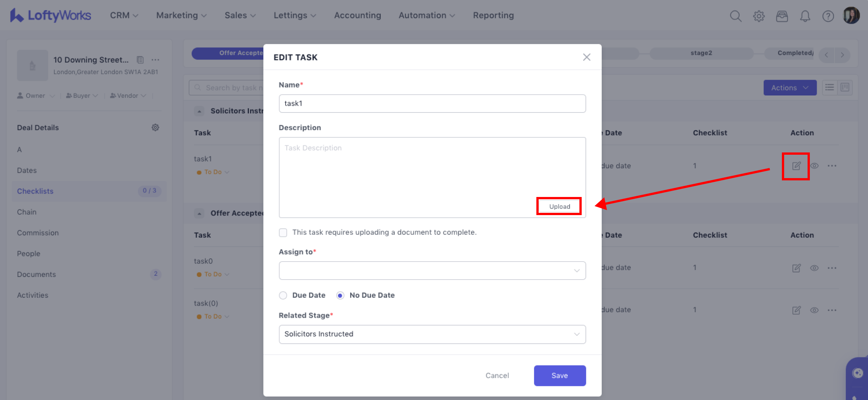The image size is (868, 400).
Task: Save the edited task
Action: tap(559, 375)
